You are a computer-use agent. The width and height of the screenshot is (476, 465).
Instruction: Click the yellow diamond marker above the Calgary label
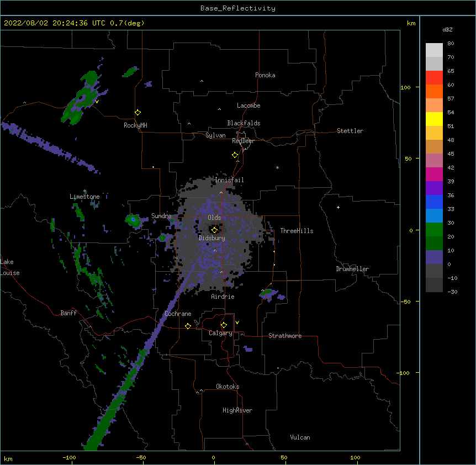[x=224, y=325]
